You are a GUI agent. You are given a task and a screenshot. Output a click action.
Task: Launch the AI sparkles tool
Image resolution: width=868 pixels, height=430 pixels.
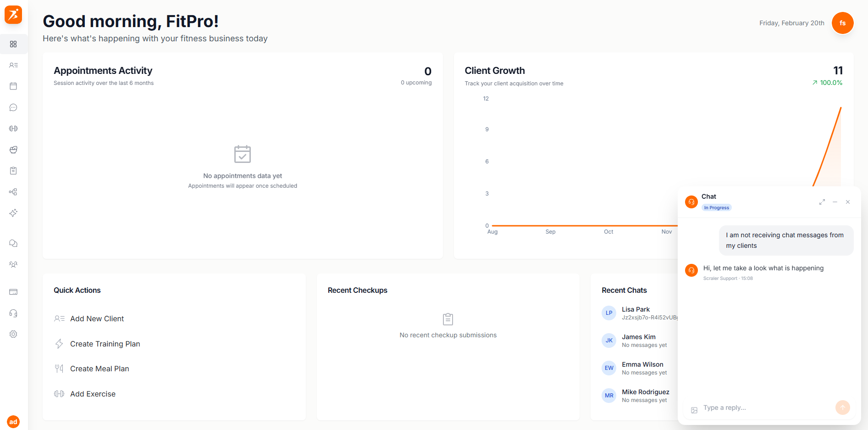click(x=13, y=212)
